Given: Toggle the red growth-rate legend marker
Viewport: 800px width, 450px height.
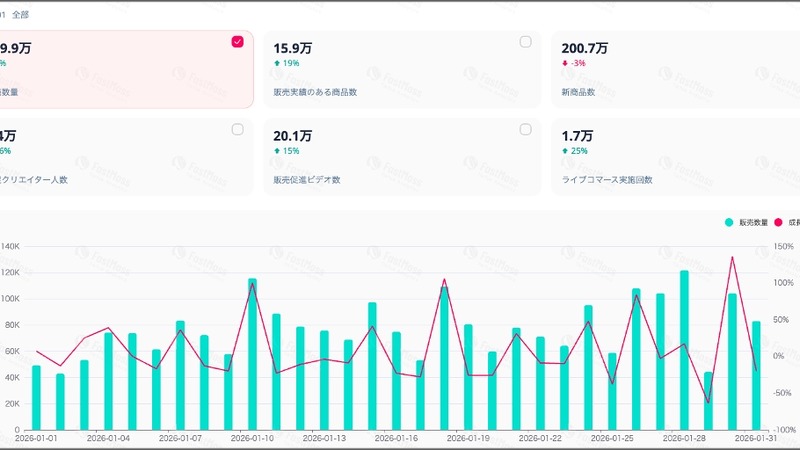Looking at the screenshot, I should [778, 222].
